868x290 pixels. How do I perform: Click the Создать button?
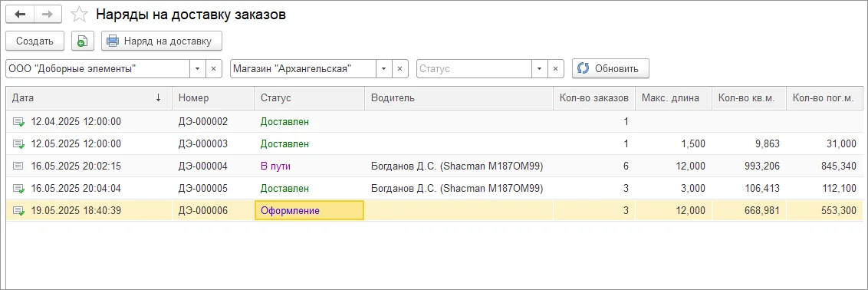(x=35, y=41)
